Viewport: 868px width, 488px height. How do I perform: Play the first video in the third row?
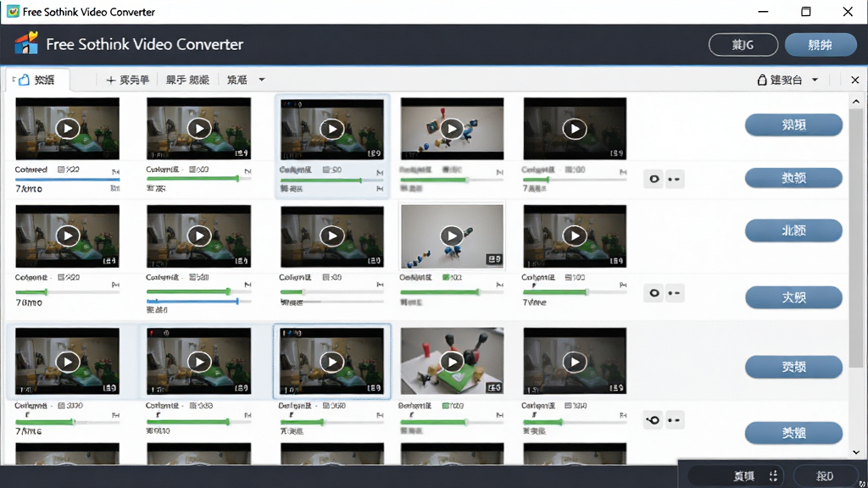tap(68, 362)
